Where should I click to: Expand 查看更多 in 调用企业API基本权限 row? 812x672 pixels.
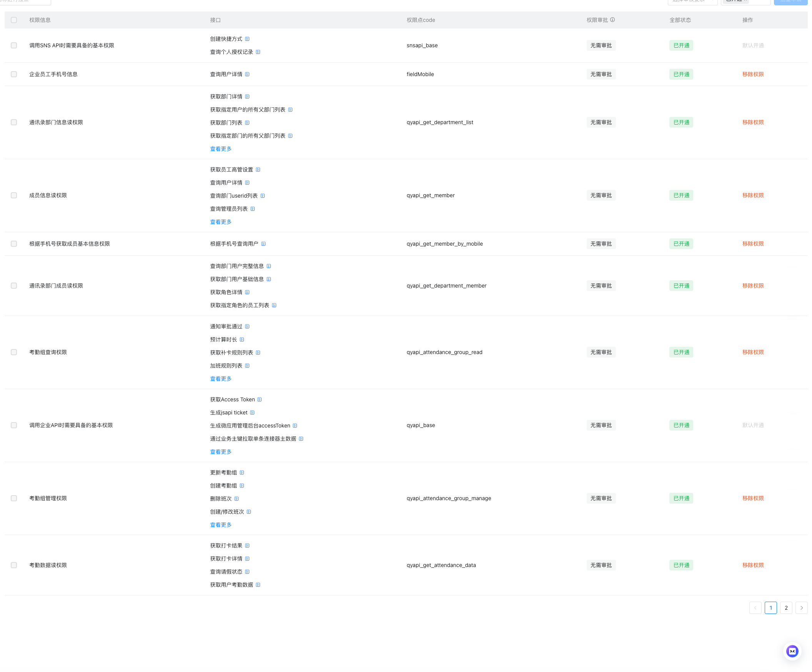pos(221,452)
